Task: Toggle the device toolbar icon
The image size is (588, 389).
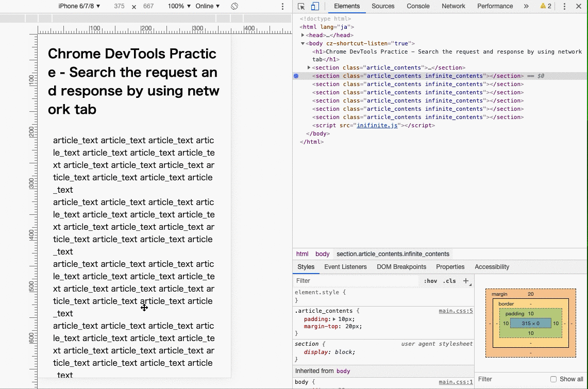Action: coord(315,6)
